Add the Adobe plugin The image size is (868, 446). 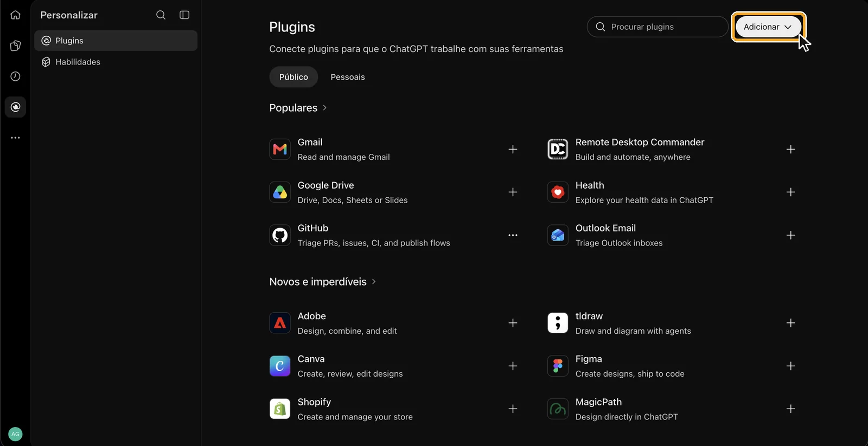coord(513,323)
